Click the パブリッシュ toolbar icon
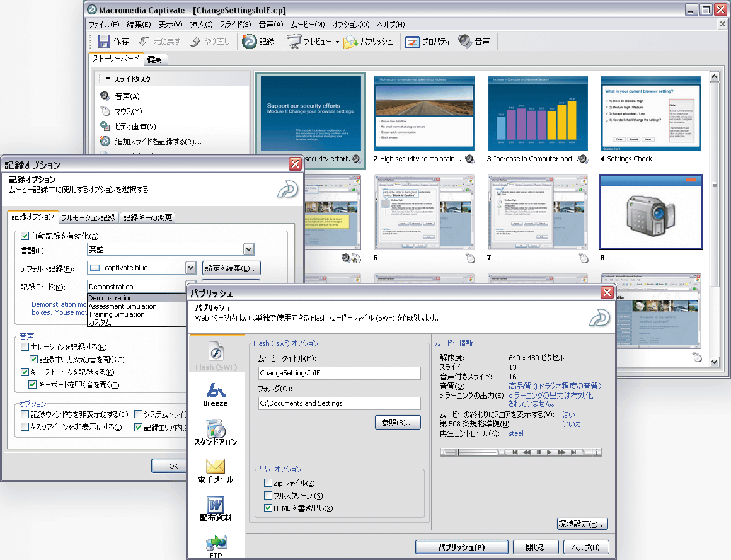 (350, 42)
